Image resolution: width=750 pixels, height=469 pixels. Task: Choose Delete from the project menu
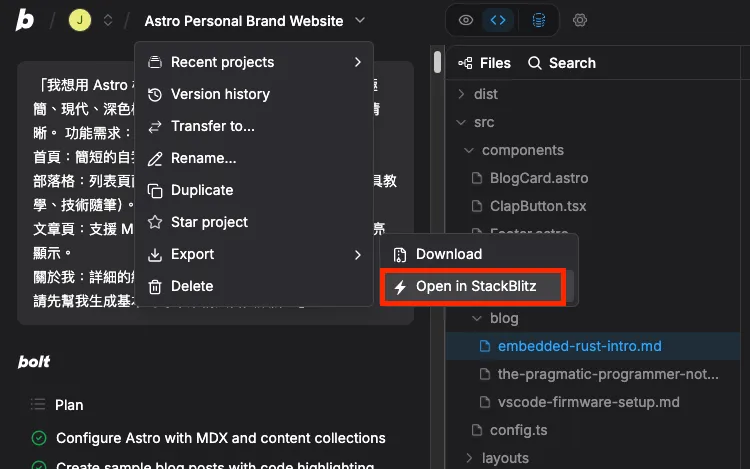tap(254, 286)
